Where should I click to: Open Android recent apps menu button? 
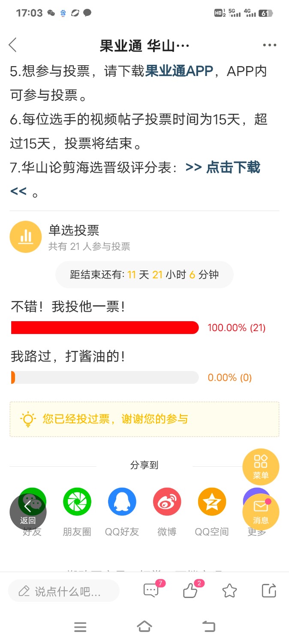[80, 627]
